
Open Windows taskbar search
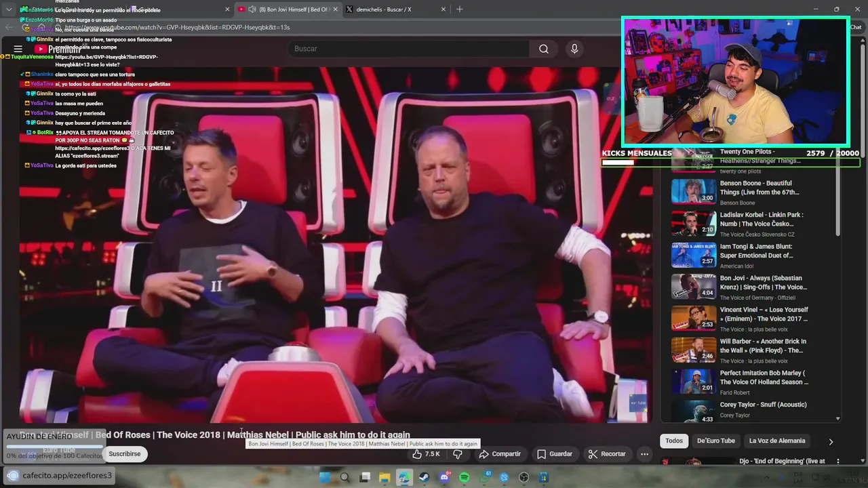(344, 477)
